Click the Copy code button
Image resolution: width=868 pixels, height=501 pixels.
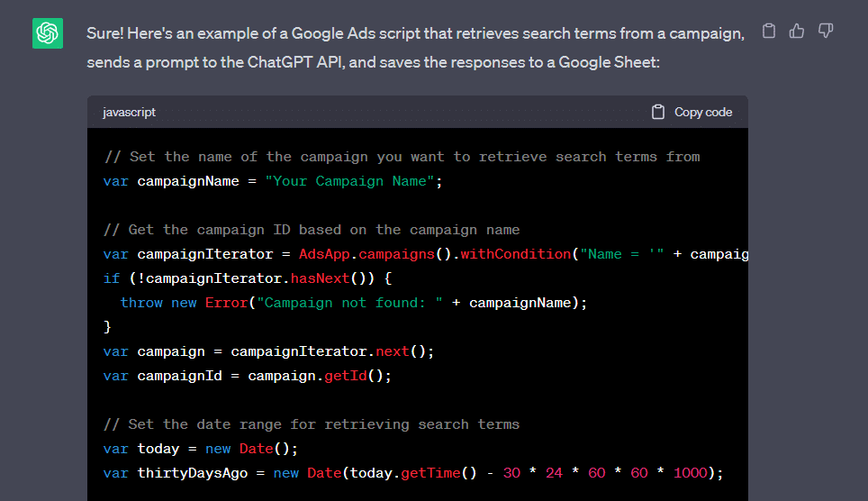[x=692, y=112]
